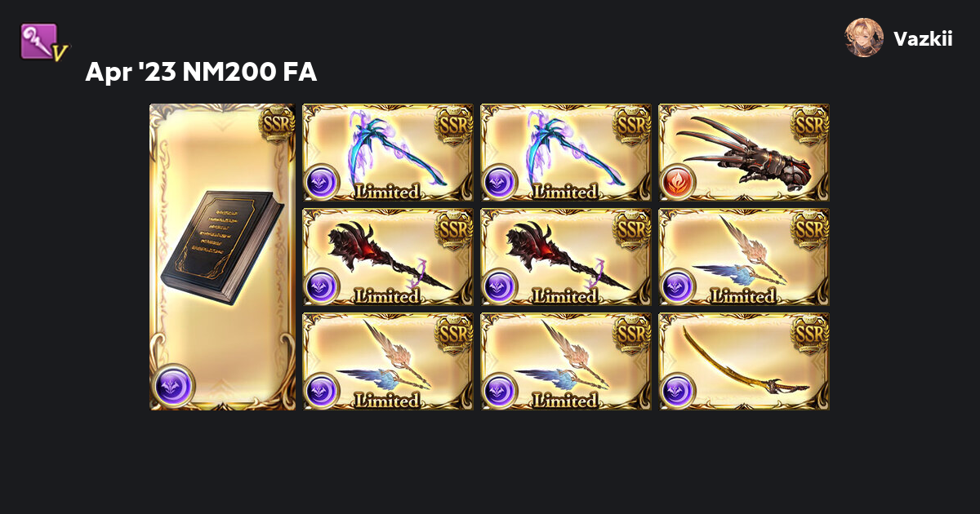Select the Apr '23 NM200 FA title
Screen dimensions: 980x514
[201, 73]
